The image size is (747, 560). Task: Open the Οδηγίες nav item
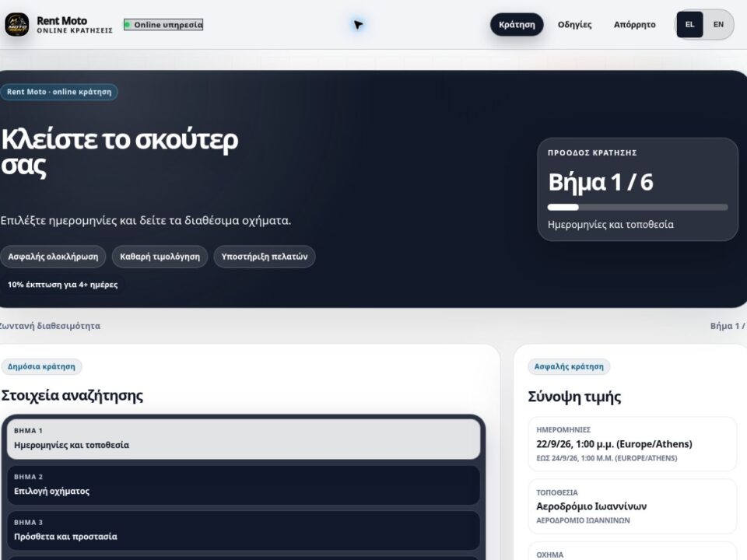[574, 24]
